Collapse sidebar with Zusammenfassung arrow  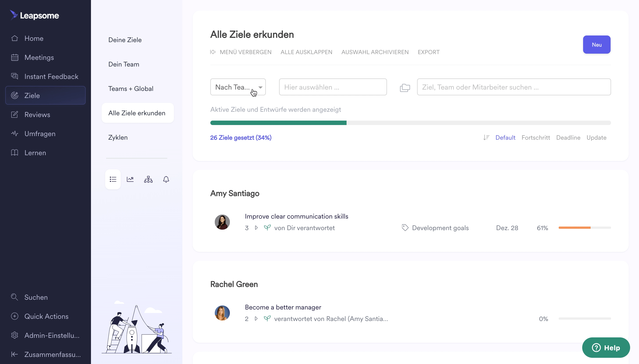[14, 354]
